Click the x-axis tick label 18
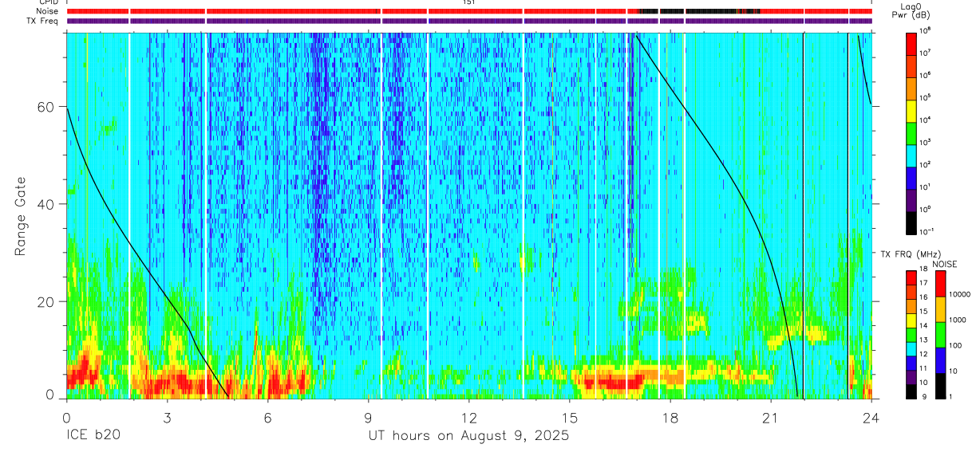Image resolution: width=980 pixels, height=452 pixels. (x=670, y=418)
